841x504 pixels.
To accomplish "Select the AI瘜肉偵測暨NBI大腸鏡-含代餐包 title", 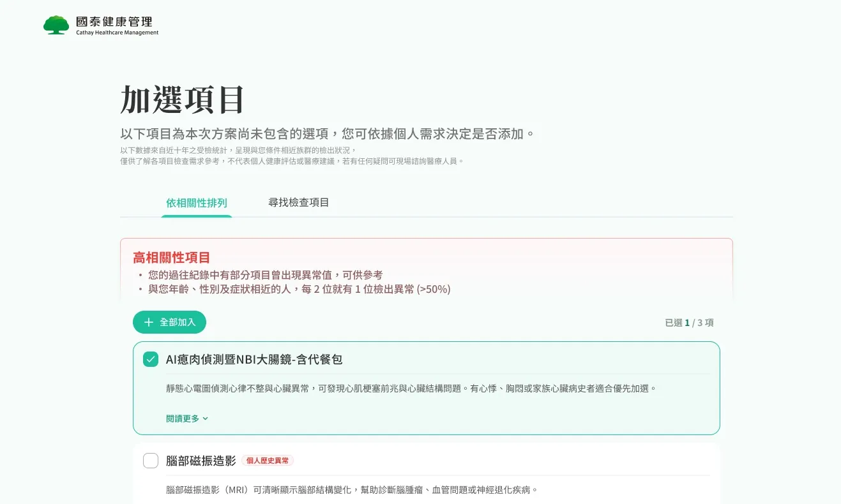I will [254, 359].
